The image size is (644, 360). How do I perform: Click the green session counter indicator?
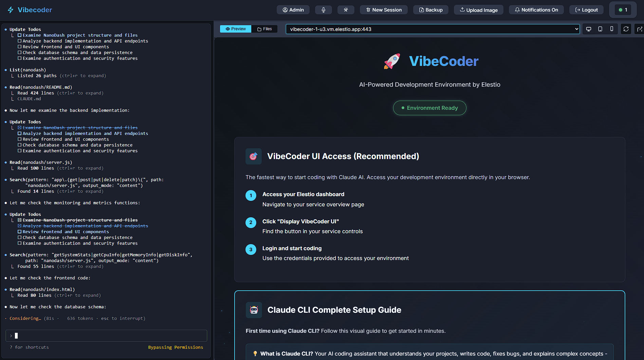click(x=623, y=10)
